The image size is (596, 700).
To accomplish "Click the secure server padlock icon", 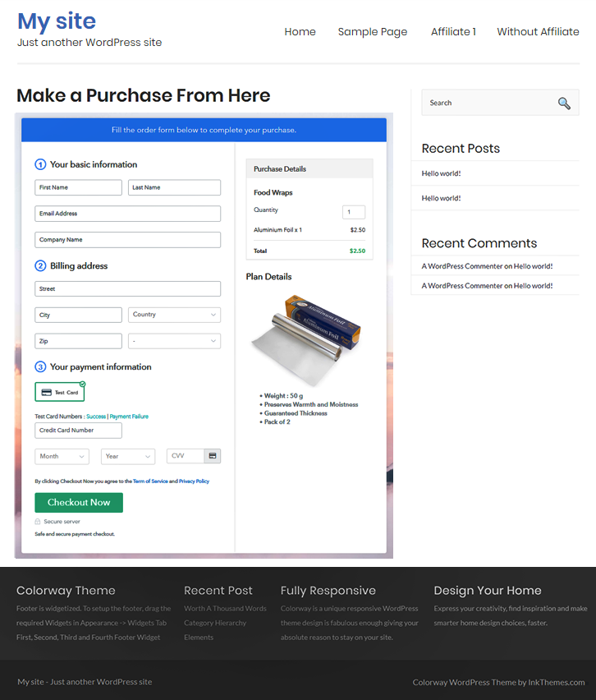I will (x=38, y=522).
